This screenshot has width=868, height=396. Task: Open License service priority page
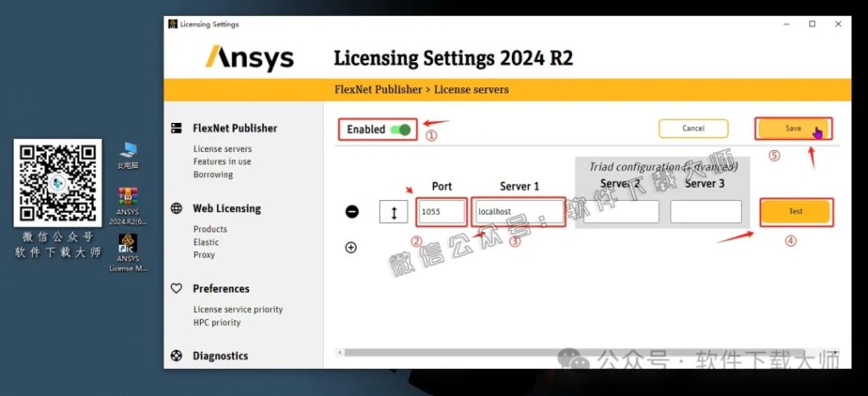click(238, 310)
